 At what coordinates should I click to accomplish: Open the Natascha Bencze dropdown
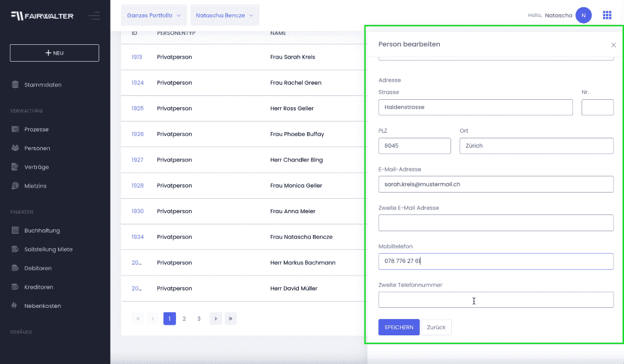(x=225, y=15)
